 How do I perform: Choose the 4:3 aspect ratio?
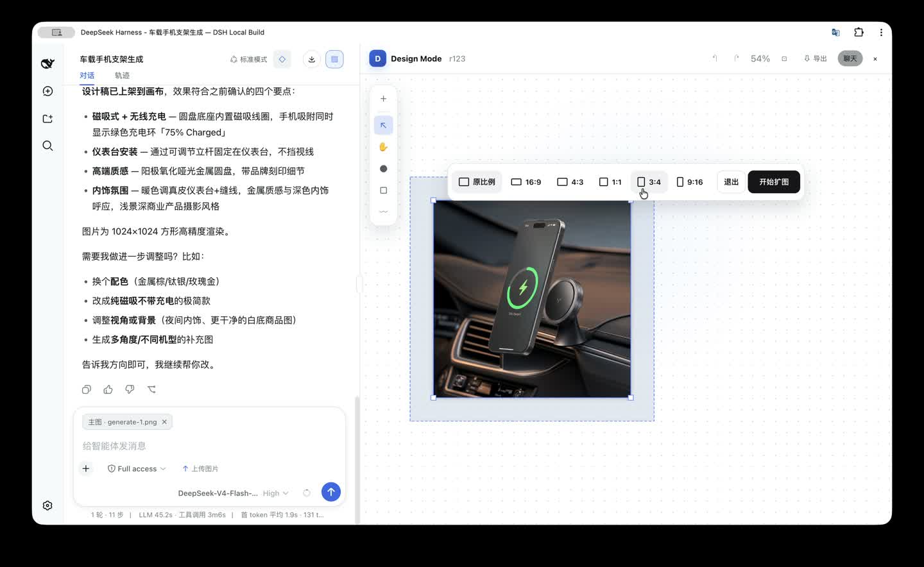570,182
